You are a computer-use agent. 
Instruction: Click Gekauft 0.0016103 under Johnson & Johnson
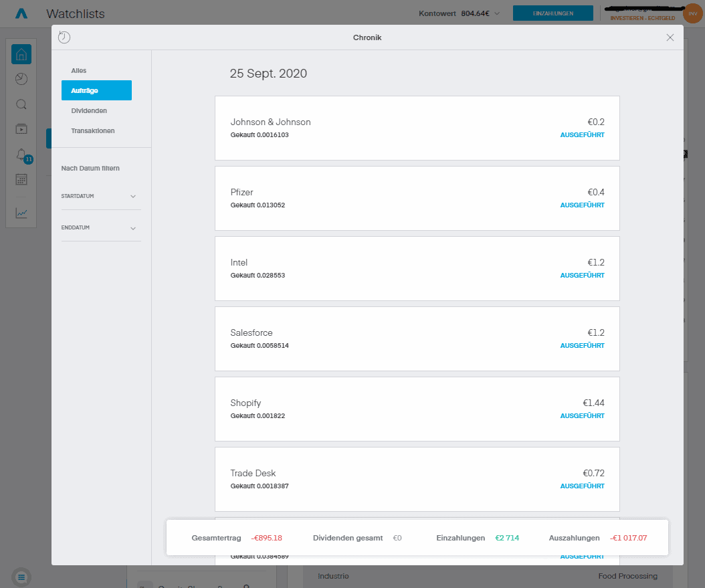click(260, 135)
